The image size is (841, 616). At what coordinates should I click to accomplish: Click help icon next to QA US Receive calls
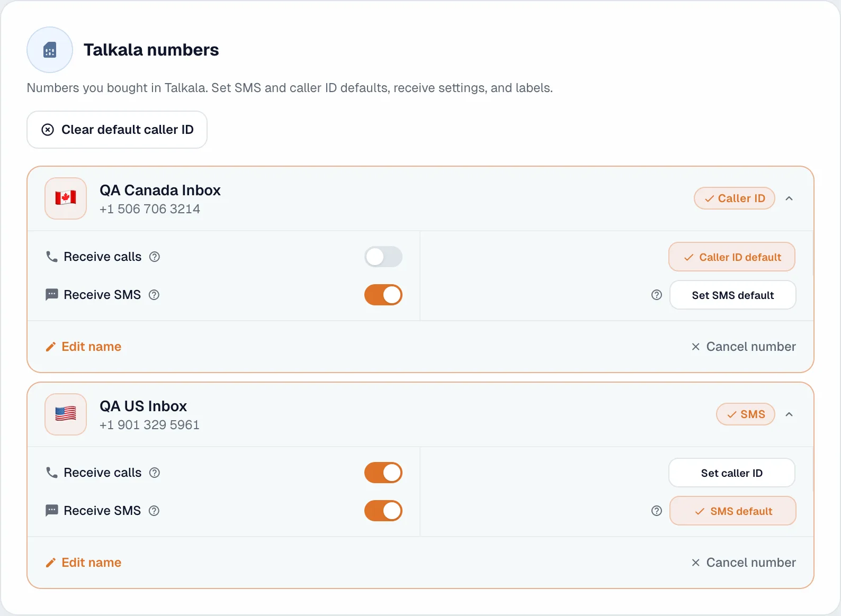coord(155,473)
